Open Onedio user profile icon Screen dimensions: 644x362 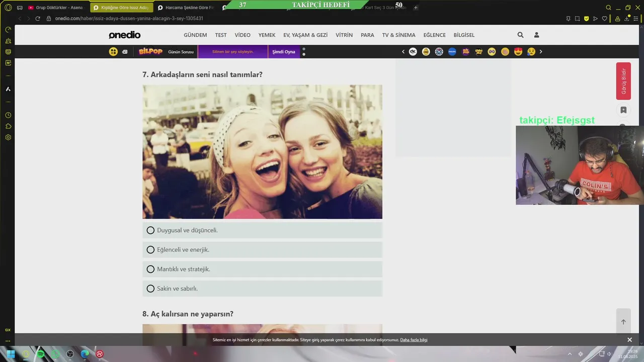point(536,35)
